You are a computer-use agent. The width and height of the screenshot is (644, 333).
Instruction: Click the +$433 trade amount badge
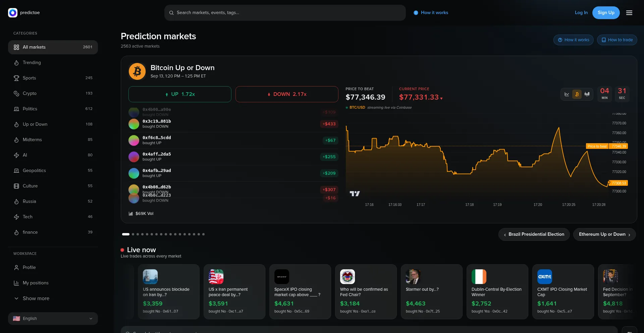coord(329,124)
